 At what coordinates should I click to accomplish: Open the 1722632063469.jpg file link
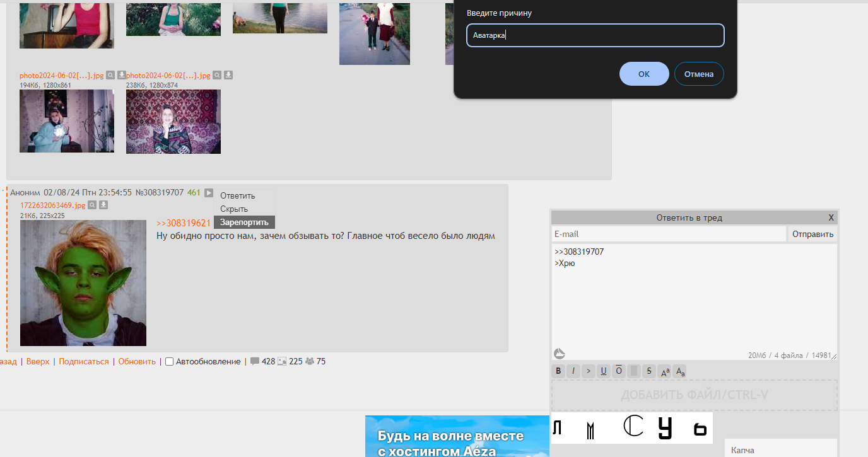(x=53, y=205)
